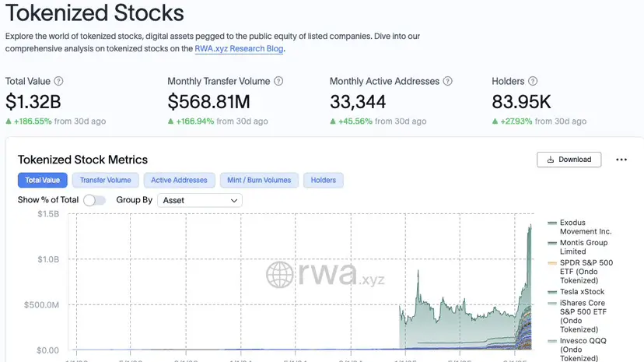Image resolution: width=644 pixels, height=362 pixels.
Task: Open the Monthly Active Addresses help icon
Action: point(448,81)
